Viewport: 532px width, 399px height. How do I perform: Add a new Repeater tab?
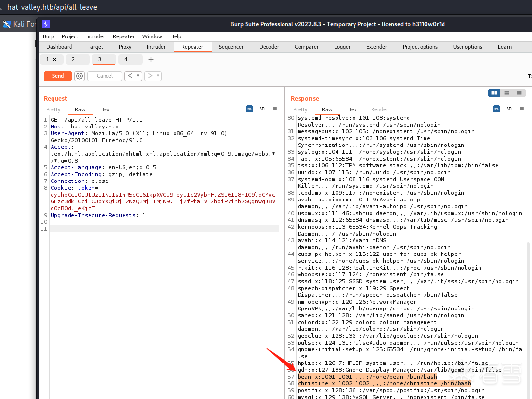pos(151,59)
